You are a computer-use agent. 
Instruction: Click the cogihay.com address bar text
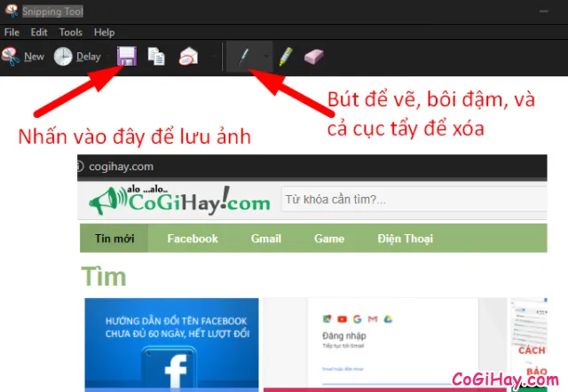click(121, 167)
